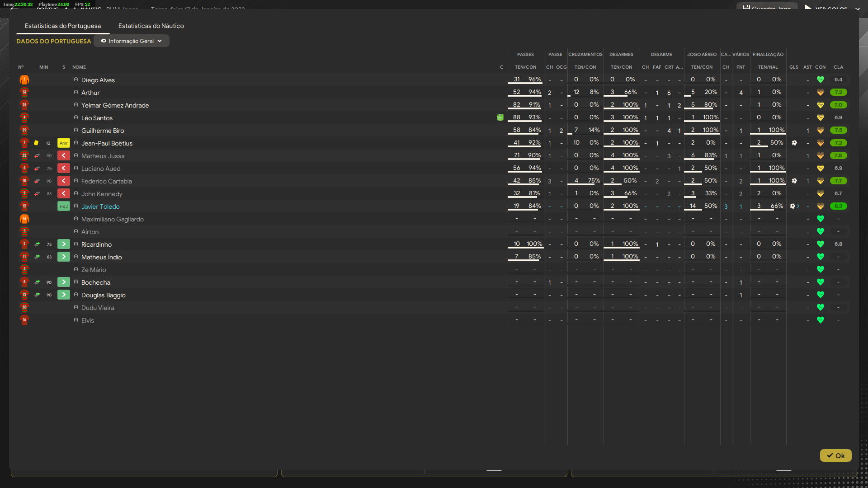868x488 pixels.
Task: Click green condition heart for Elvis
Action: pyautogui.click(x=821, y=320)
